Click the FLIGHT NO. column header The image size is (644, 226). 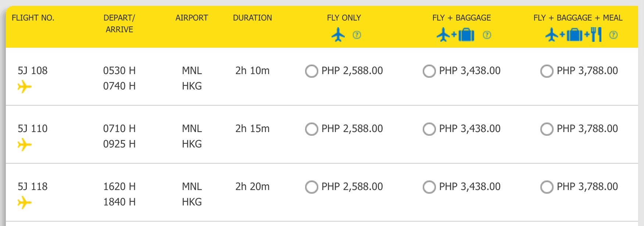point(33,17)
